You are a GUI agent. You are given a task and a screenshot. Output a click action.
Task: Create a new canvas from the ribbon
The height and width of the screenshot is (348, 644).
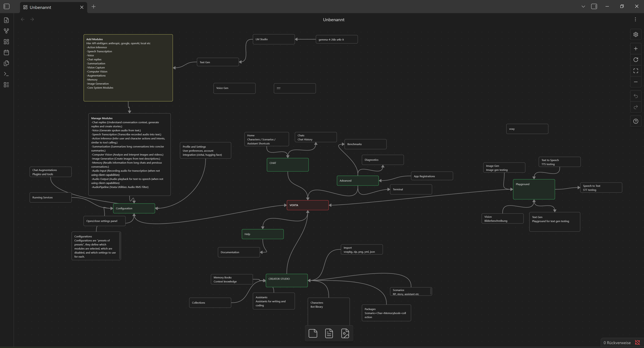coord(7,42)
